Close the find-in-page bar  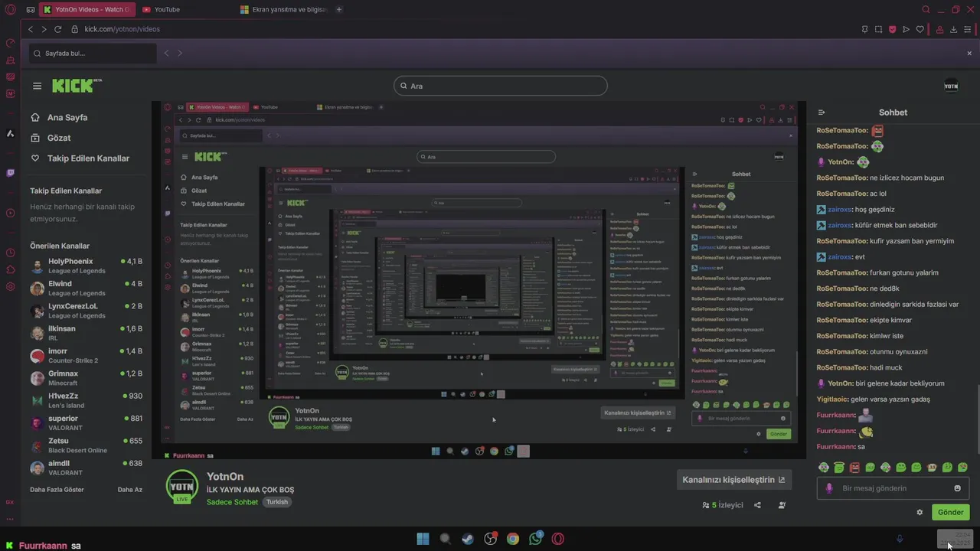tap(970, 54)
